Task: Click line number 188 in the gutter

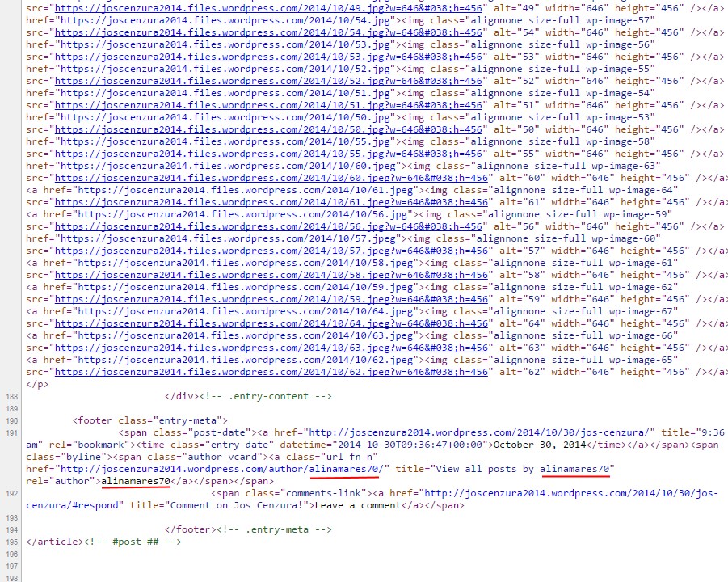Action: [x=11, y=397]
